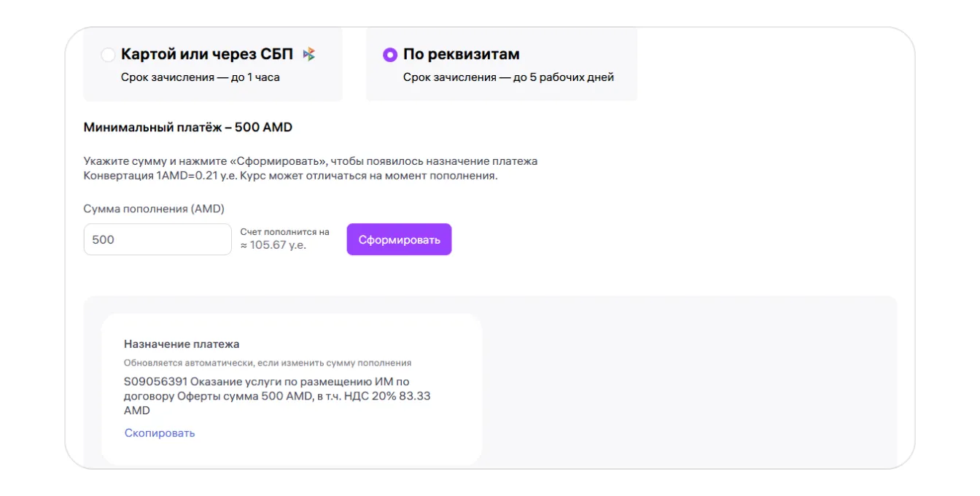980x496 pixels.
Task: Click the «Назначение платежа» heading
Action: 182,344
